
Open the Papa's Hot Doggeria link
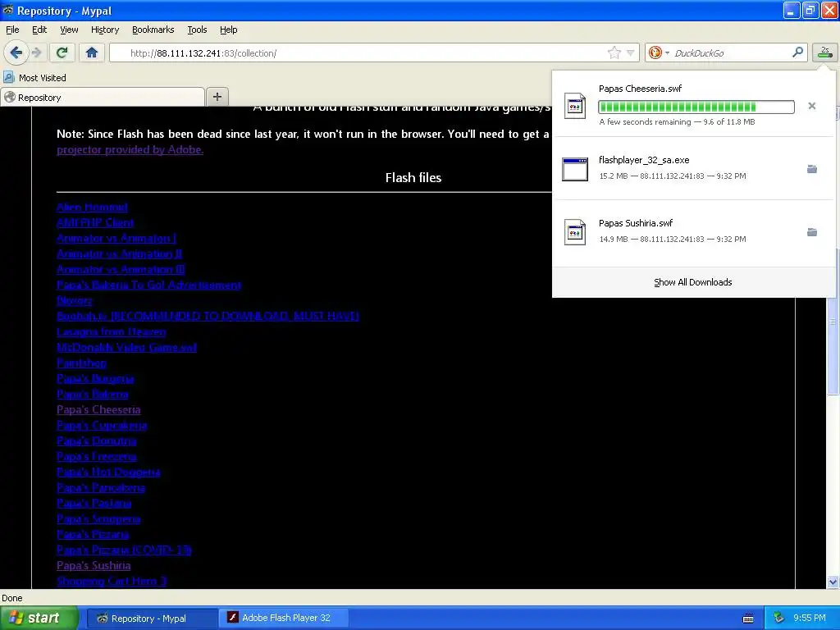coord(108,472)
